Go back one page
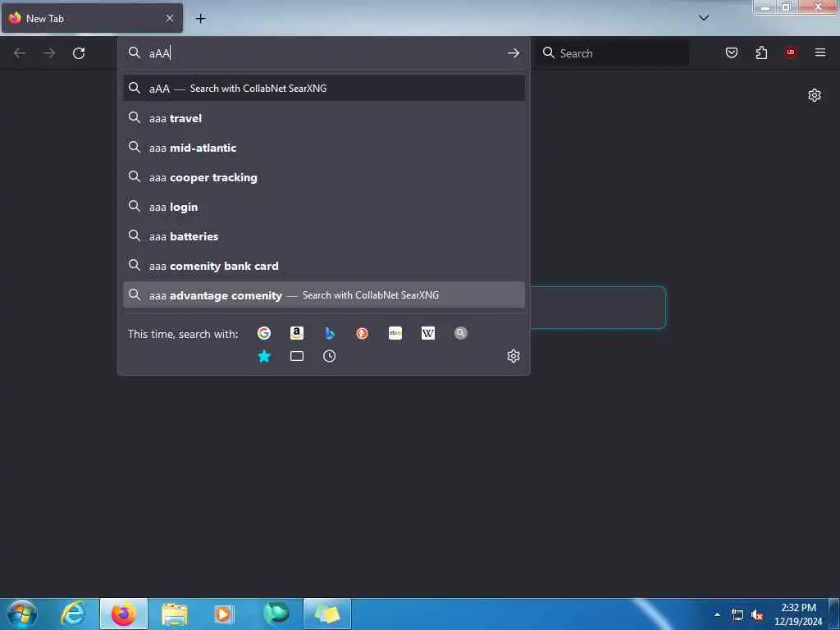Viewport: 840px width, 630px height. (20, 53)
